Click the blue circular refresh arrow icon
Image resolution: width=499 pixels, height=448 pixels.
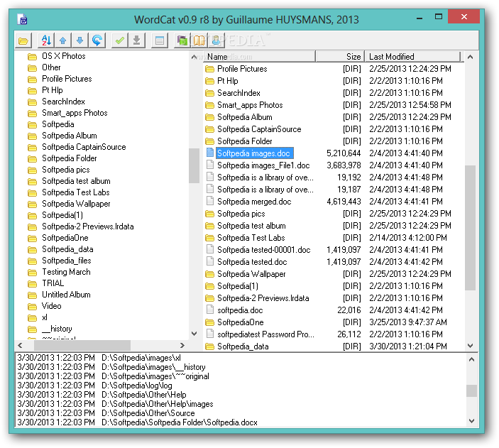pyautogui.click(x=97, y=40)
